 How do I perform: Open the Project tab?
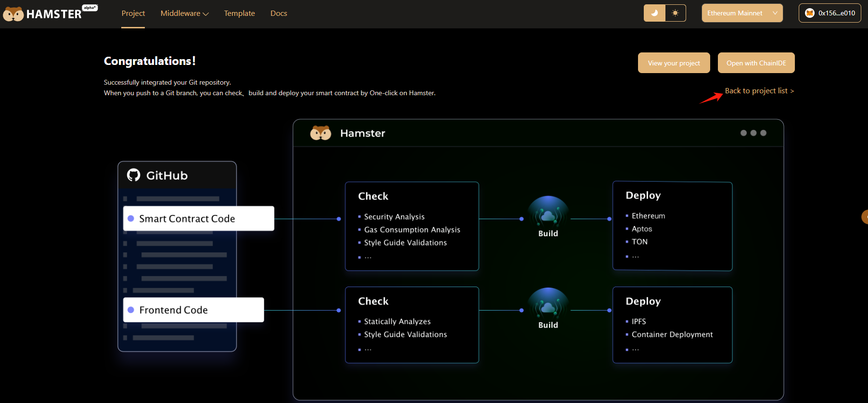[133, 13]
